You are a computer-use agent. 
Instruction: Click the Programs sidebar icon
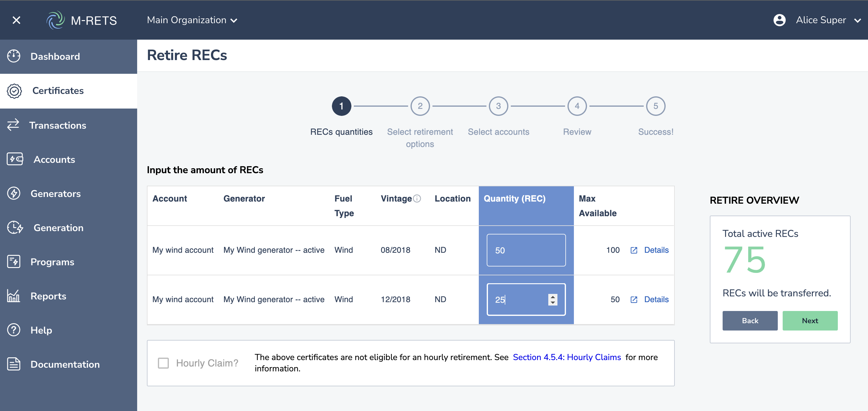click(x=14, y=262)
